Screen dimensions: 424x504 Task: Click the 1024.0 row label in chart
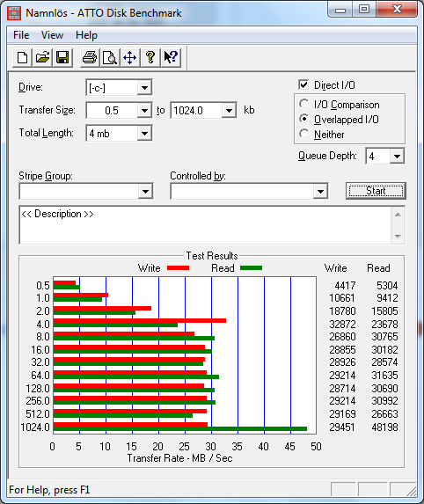[35, 427]
